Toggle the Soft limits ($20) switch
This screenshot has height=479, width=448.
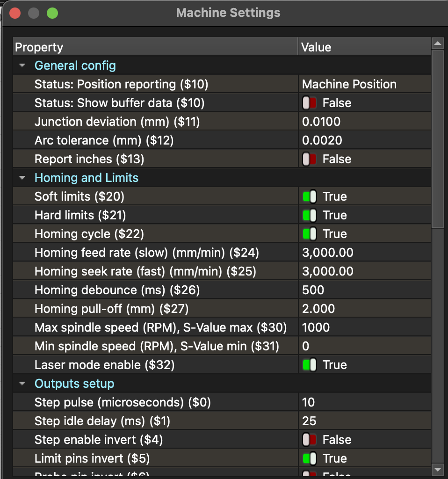coord(310,196)
